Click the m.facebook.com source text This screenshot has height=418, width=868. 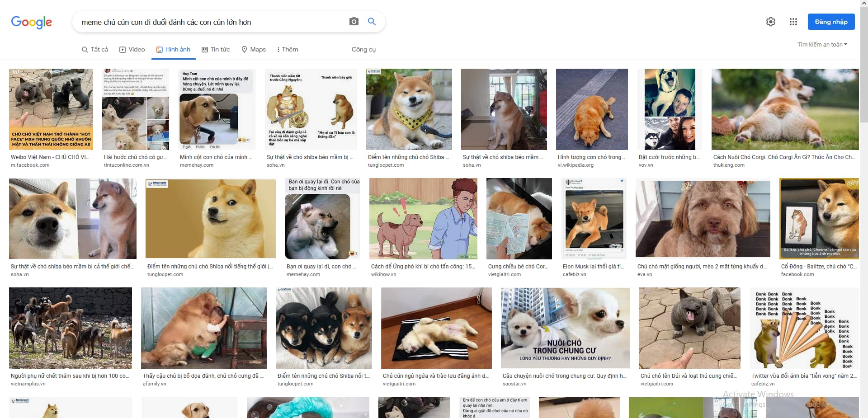(30, 165)
